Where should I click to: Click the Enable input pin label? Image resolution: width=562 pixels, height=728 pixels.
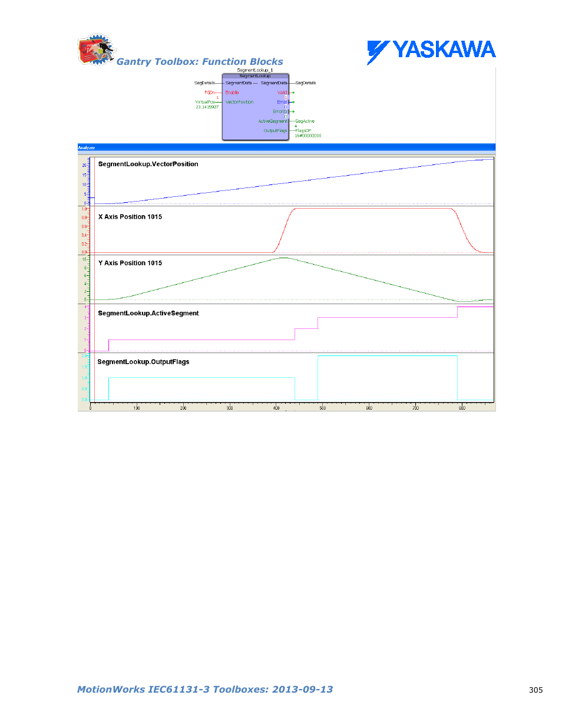[232, 93]
